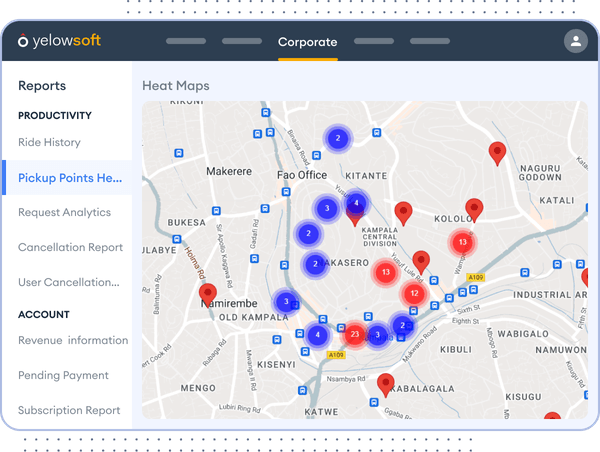Click the transit stop icon above Kitante
The image size is (600, 452).
(x=377, y=132)
